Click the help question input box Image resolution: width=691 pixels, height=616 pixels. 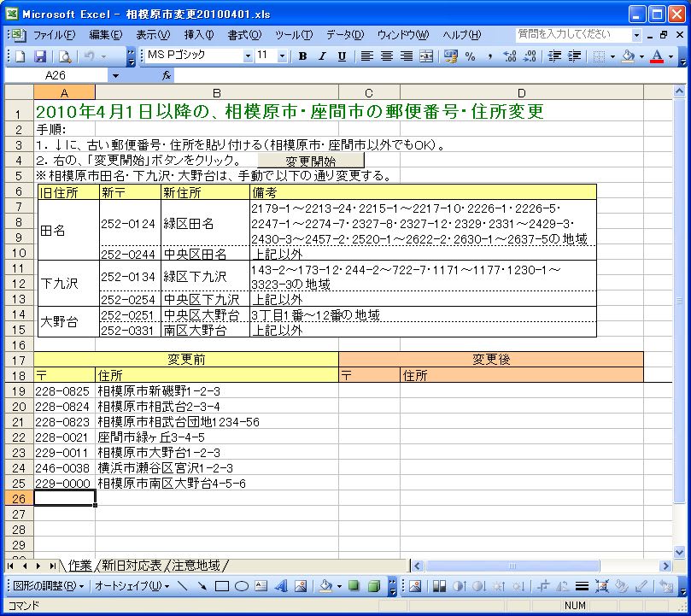[572, 34]
